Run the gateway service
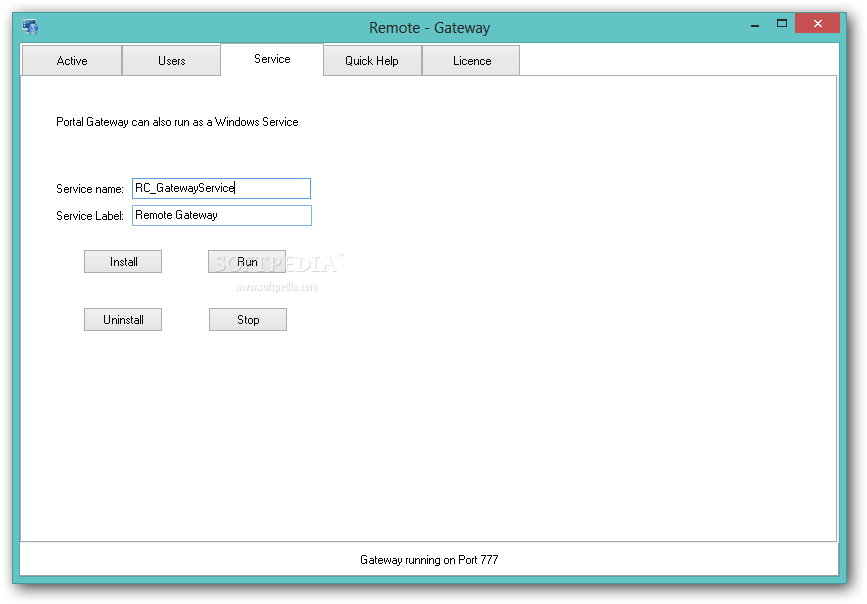867x604 pixels. pos(247,262)
